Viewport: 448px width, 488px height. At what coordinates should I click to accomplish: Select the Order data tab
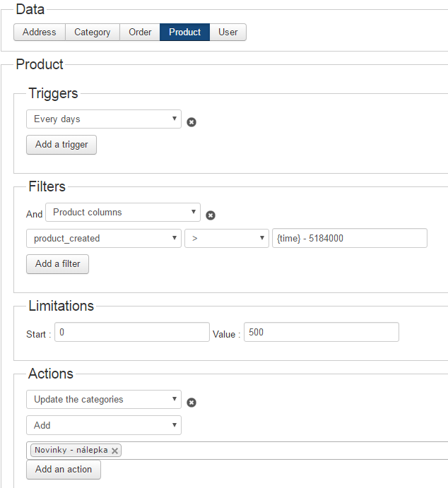click(140, 32)
